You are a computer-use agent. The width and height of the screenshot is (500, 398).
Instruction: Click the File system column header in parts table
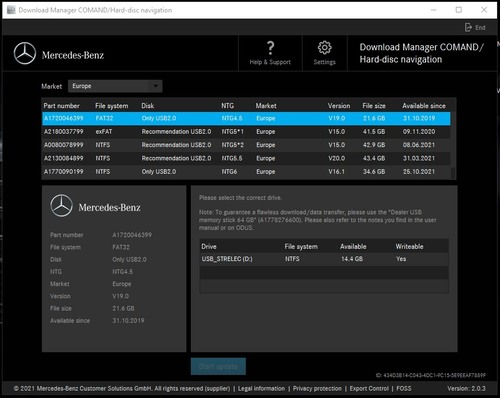point(112,106)
